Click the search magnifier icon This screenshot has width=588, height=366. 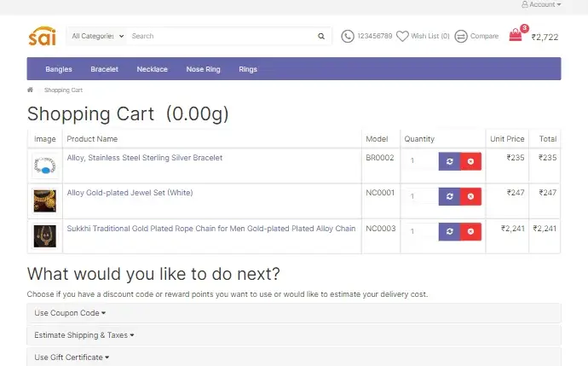(x=320, y=37)
